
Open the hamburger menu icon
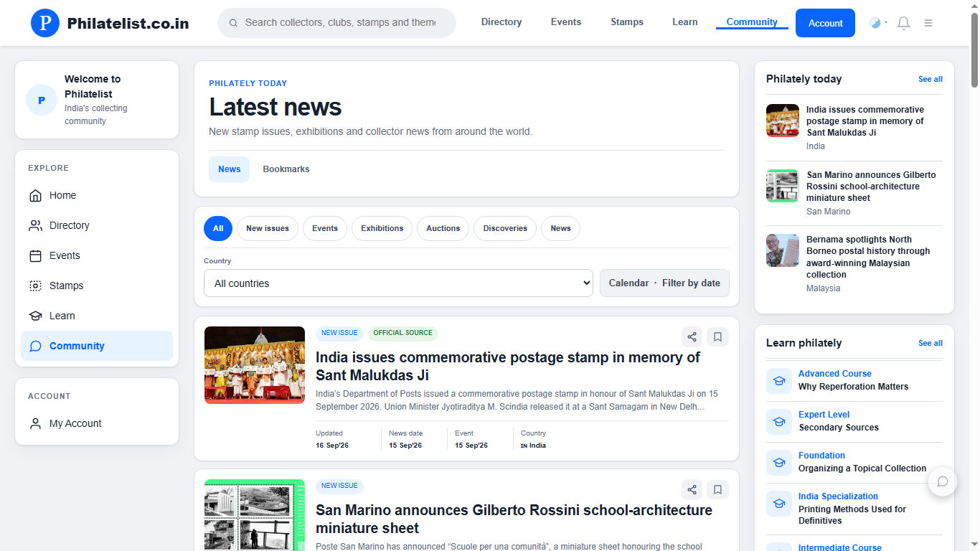click(928, 23)
